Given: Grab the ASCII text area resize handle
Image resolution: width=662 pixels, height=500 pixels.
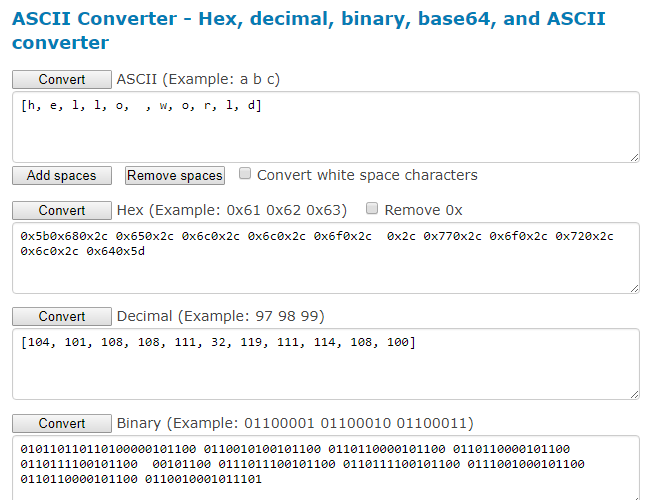Looking at the screenshot, I should click(634, 156).
